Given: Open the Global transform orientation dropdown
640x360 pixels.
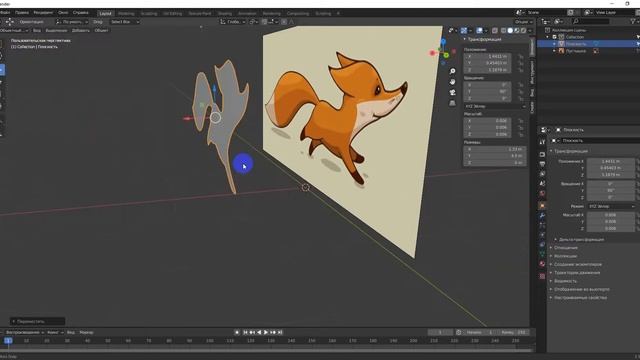Looking at the screenshot, I should point(233,22).
